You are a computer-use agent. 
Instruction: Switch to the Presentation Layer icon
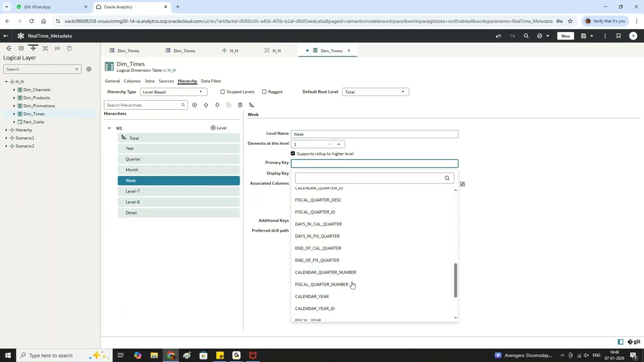pyautogui.click(x=45, y=48)
